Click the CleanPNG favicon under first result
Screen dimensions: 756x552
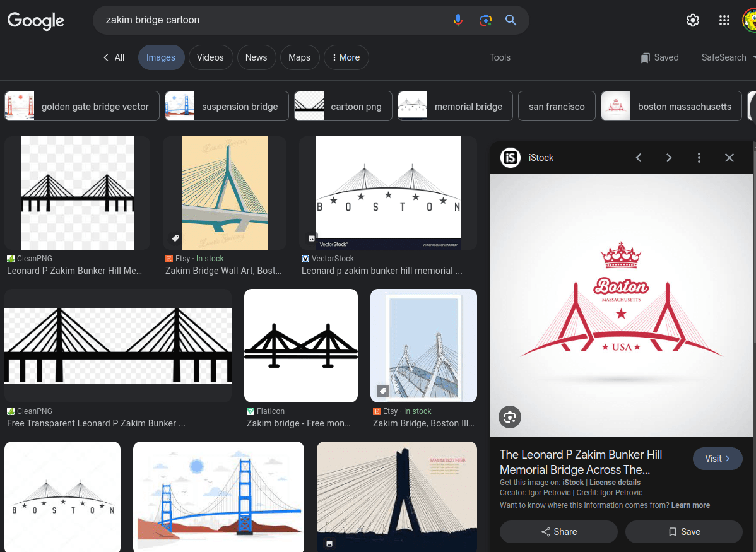tap(11, 259)
